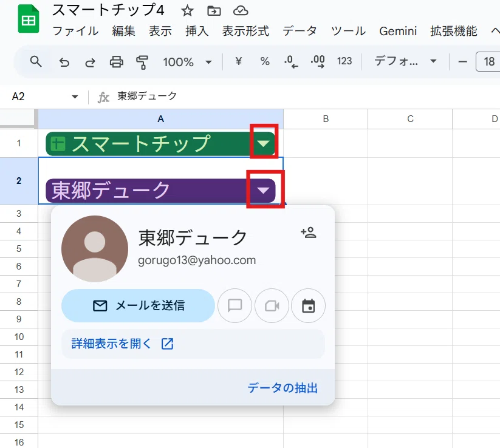
Task: Select column A header
Action: tap(161, 119)
